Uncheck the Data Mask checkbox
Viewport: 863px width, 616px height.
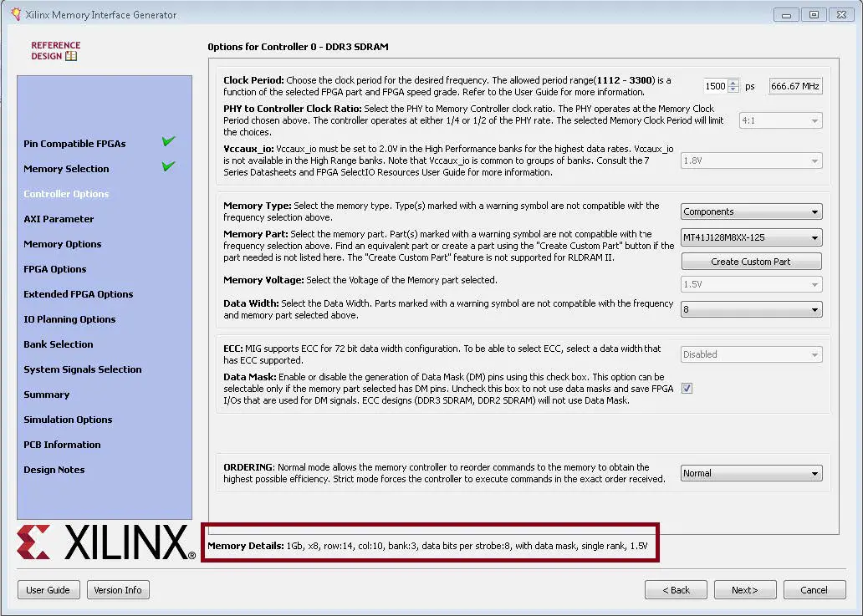click(x=687, y=388)
